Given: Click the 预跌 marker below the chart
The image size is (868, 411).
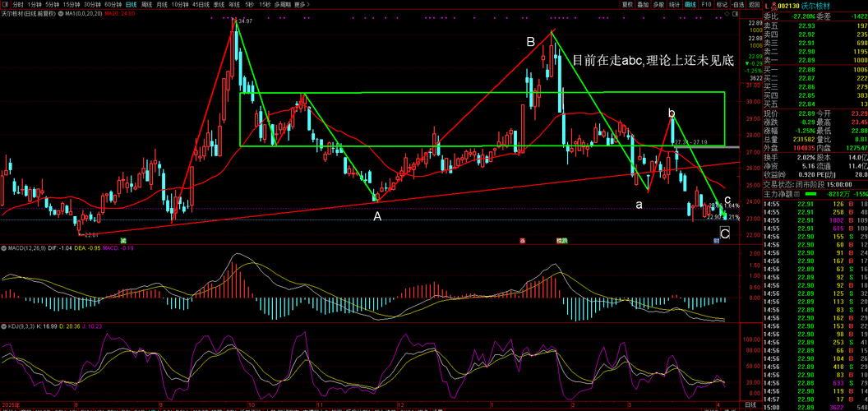Looking at the screenshot, I should (x=561, y=240).
